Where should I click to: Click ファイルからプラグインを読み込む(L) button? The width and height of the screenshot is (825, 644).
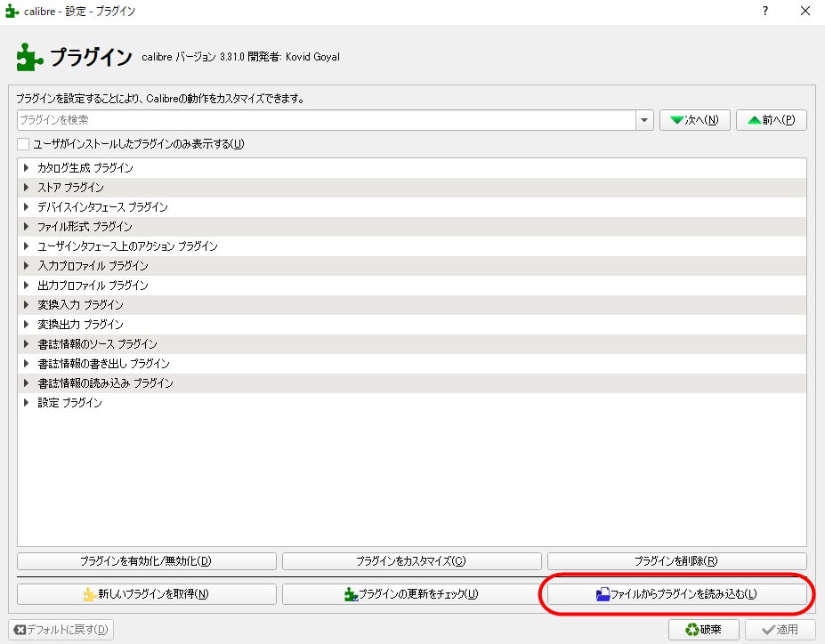tap(676, 594)
